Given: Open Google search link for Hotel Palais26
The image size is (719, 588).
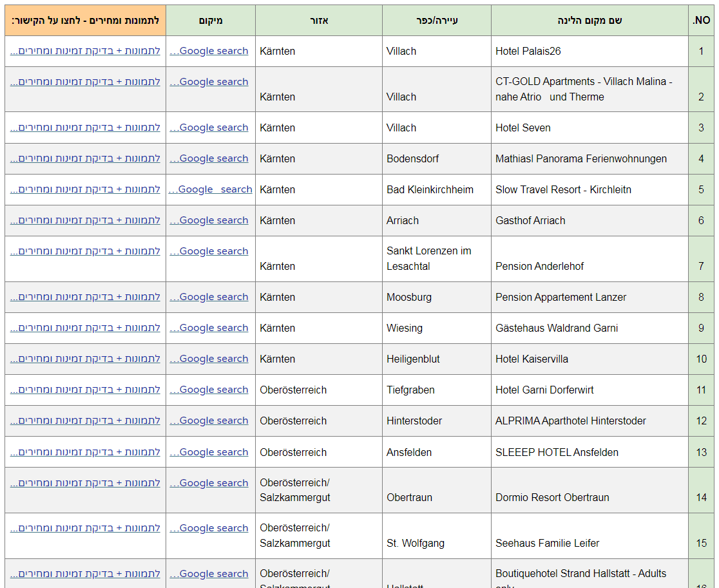Looking at the screenshot, I should 209,51.
